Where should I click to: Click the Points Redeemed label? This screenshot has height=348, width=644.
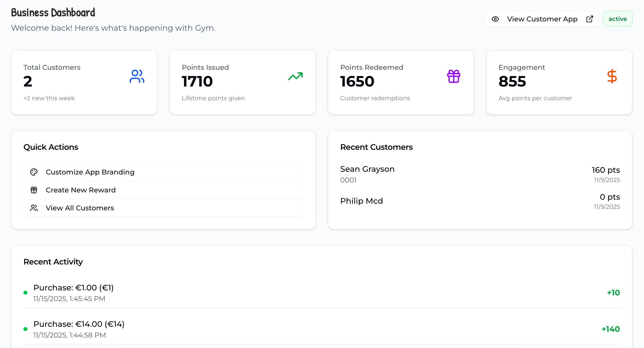coord(372,68)
